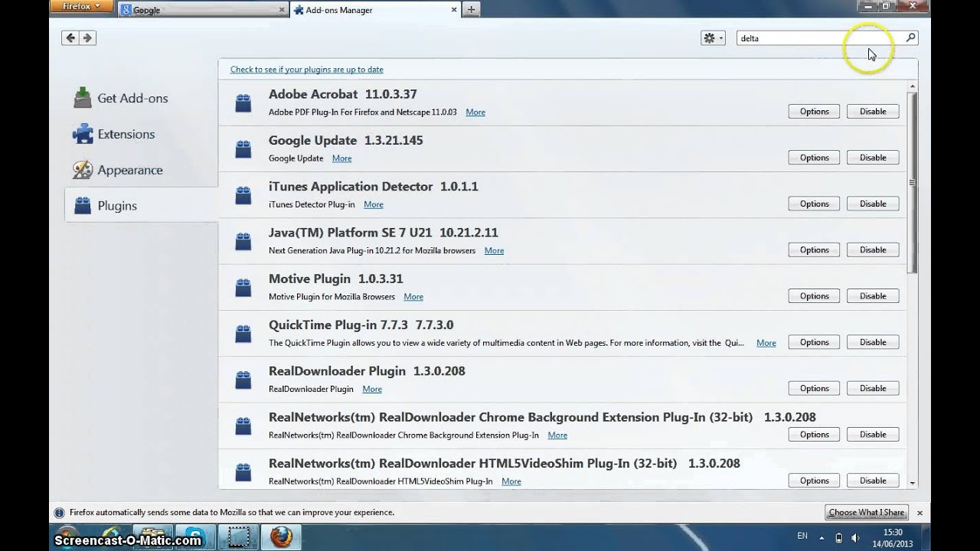Disable RealDownloader Chrome Background Extension Plug-In
Image resolution: width=980 pixels, height=551 pixels.
click(x=873, y=435)
